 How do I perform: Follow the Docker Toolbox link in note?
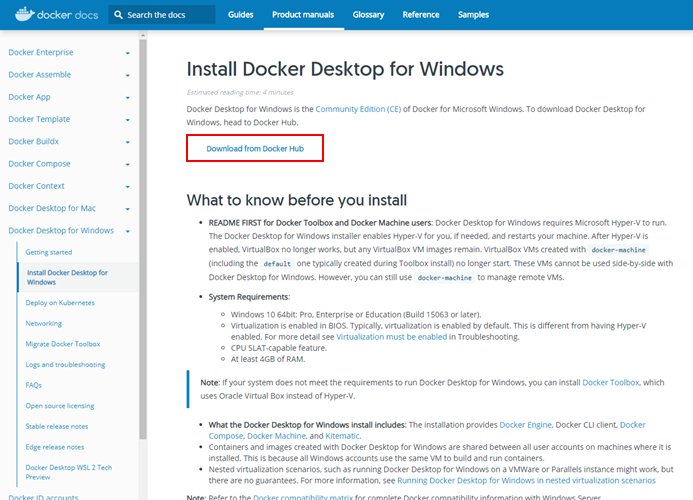[x=611, y=382]
